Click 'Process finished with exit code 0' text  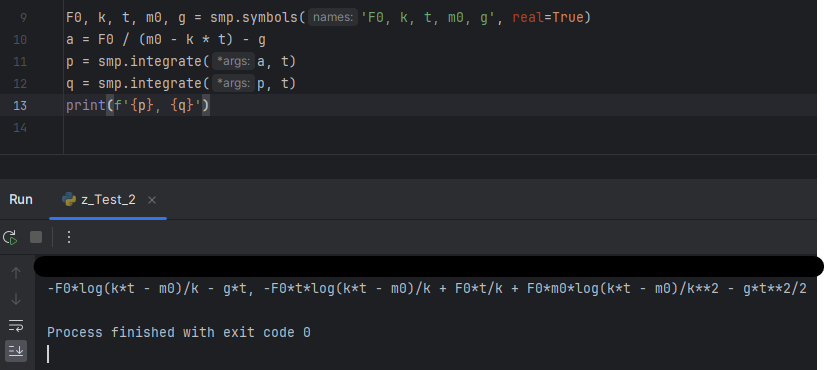pyautogui.click(x=179, y=333)
